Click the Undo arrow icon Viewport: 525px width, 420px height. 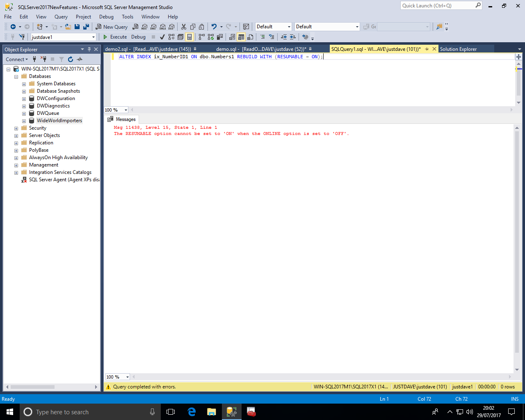coord(214,27)
